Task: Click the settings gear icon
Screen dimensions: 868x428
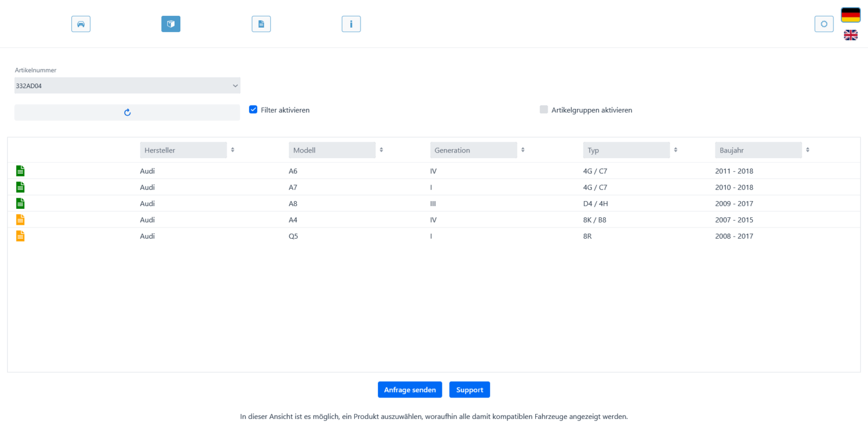Action: pos(824,24)
